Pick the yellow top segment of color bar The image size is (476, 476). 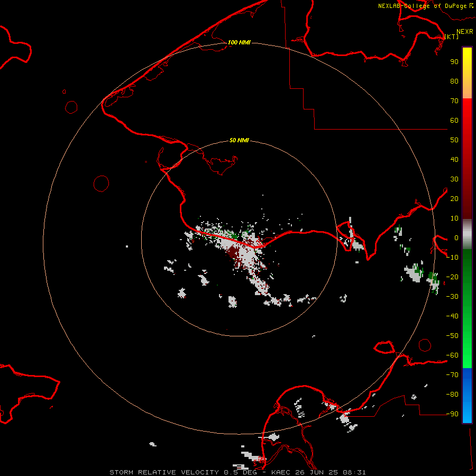click(467, 73)
